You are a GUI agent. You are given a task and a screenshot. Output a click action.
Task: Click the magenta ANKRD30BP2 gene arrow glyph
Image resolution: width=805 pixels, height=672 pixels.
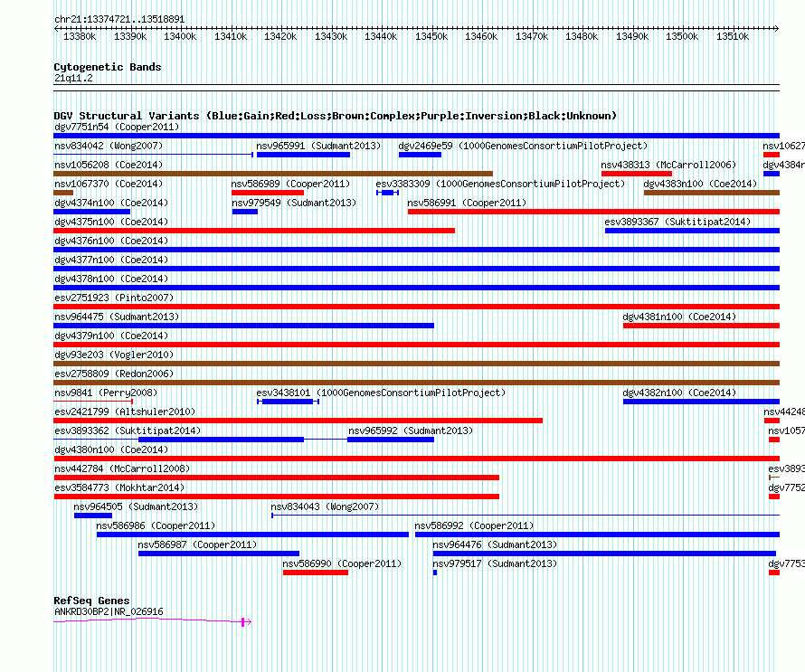[x=153, y=620]
